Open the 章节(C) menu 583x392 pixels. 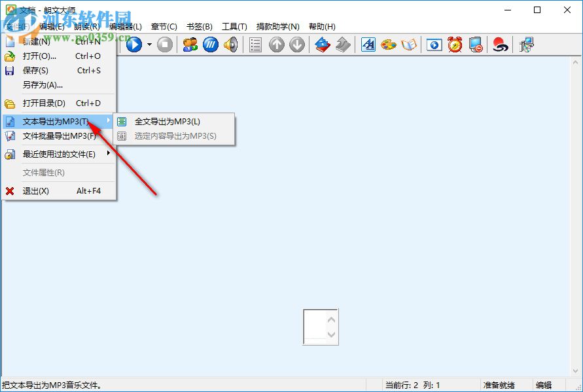164,27
